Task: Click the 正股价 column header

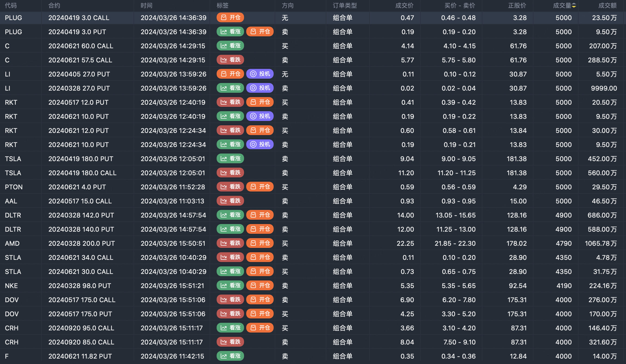Action: coord(517,6)
